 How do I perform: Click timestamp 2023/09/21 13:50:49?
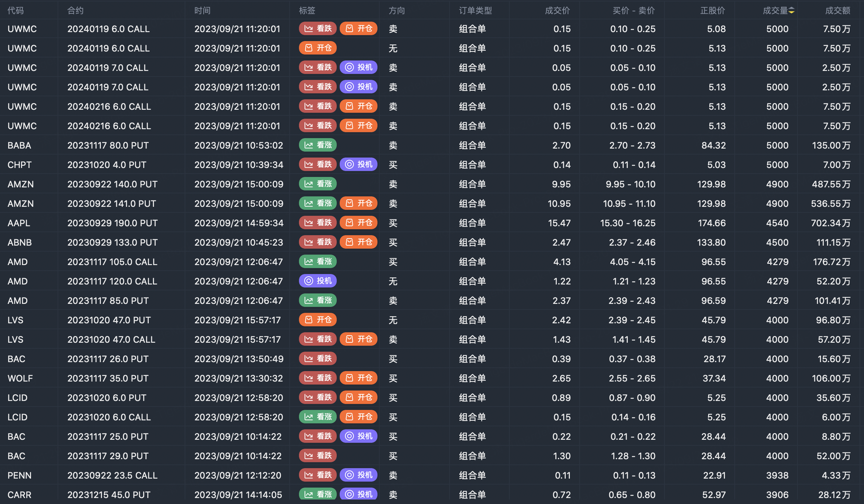[x=239, y=359]
